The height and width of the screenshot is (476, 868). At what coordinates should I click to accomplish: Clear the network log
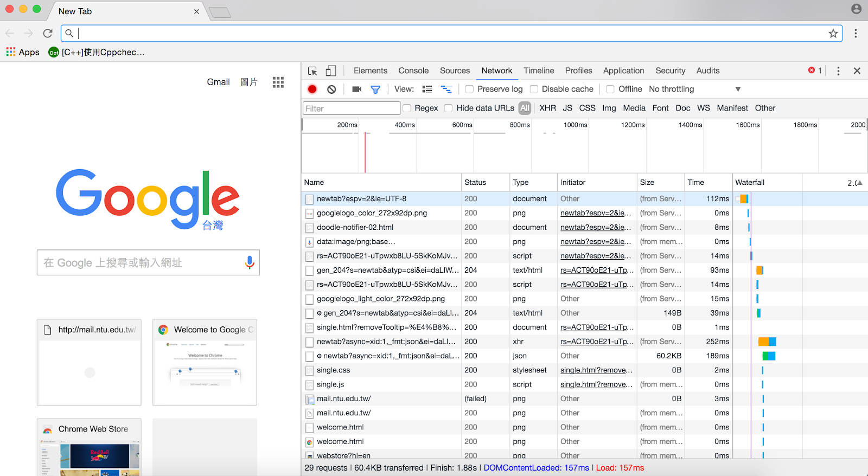tap(331, 89)
